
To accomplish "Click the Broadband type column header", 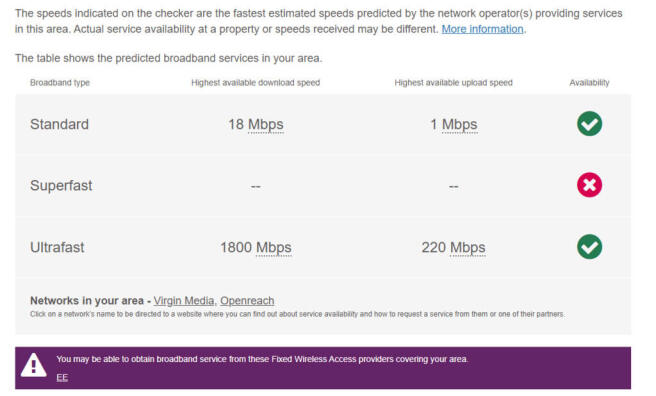I will [x=60, y=83].
